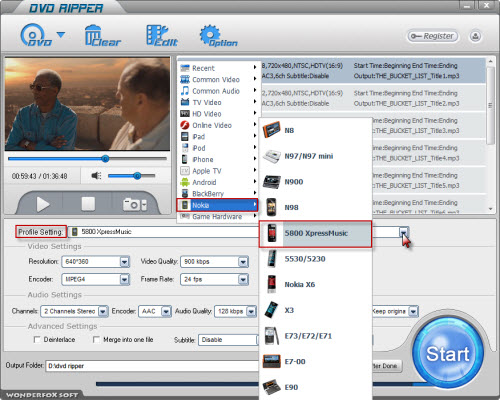Select the Nokia category
Image resolution: width=500 pixels, height=400 pixels.
218,205
